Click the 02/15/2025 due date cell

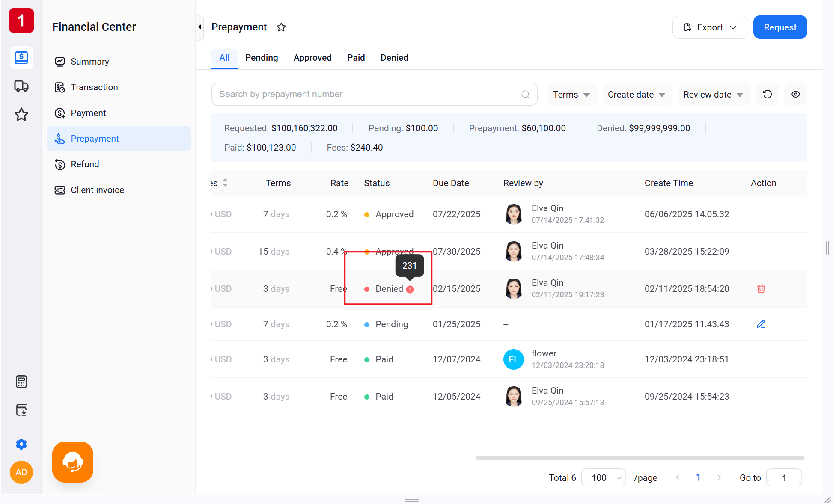[456, 289]
